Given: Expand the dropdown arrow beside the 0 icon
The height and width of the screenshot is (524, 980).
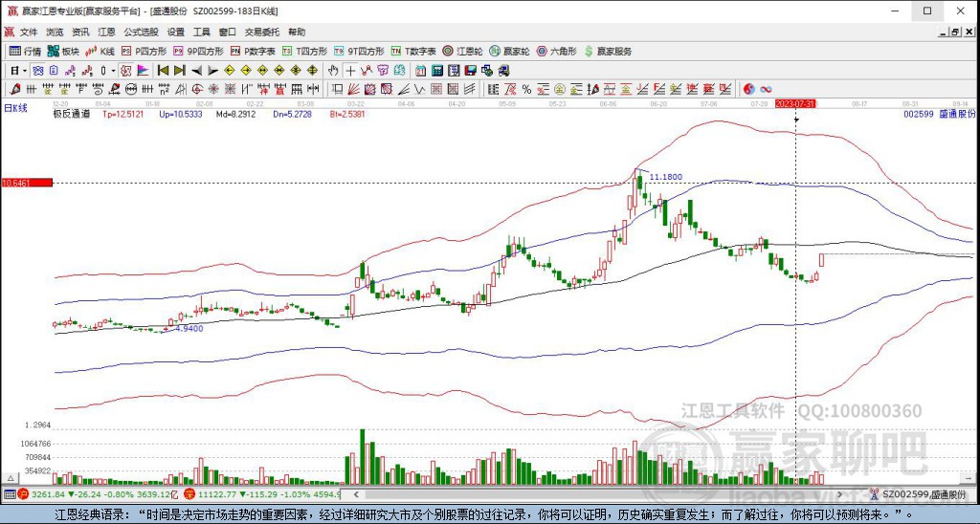Looking at the screenshot, I should point(113,71).
